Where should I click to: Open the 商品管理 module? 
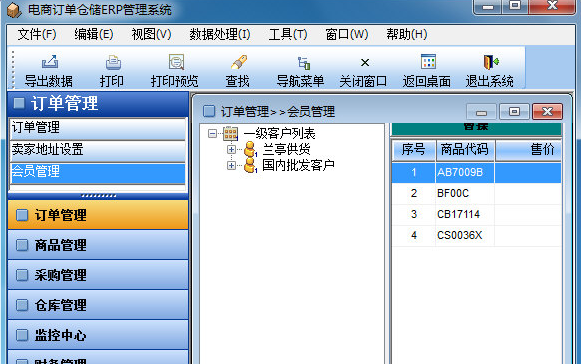98,245
